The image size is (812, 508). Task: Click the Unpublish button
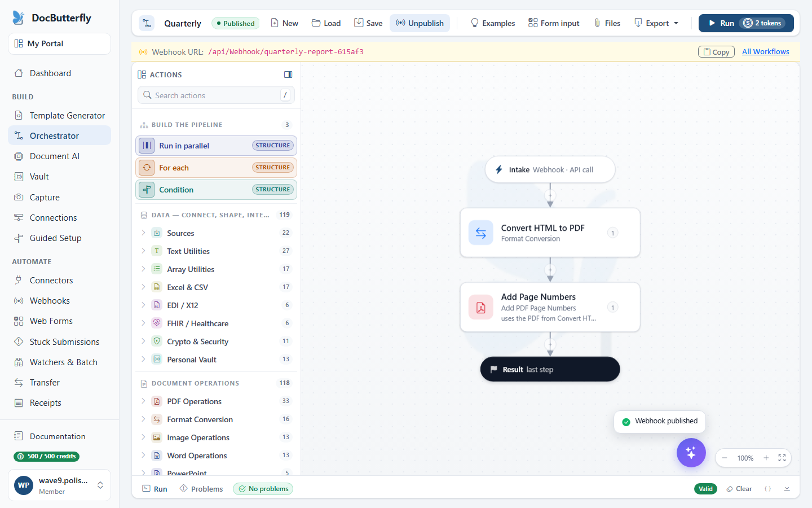pos(420,23)
